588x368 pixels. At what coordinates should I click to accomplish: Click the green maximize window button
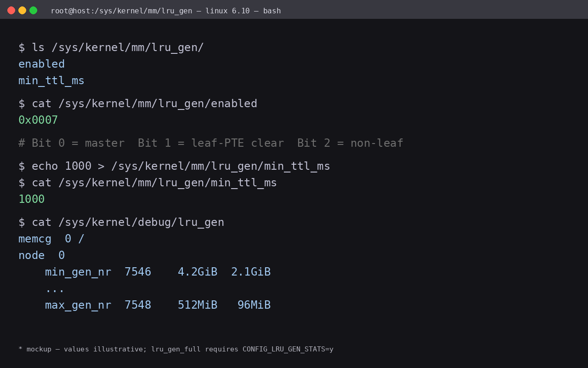click(33, 11)
